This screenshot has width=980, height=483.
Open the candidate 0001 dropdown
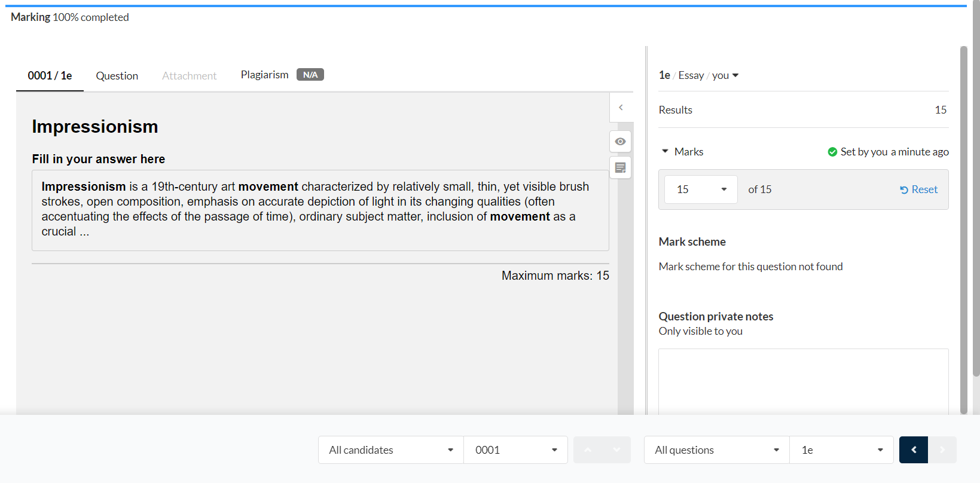pos(516,450)
